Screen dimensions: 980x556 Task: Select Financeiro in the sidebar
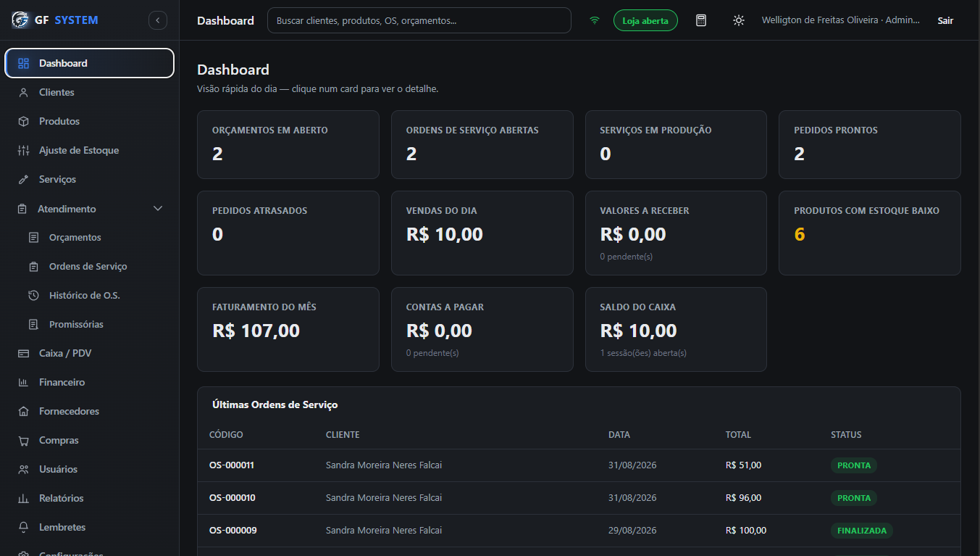pos(90,382)
